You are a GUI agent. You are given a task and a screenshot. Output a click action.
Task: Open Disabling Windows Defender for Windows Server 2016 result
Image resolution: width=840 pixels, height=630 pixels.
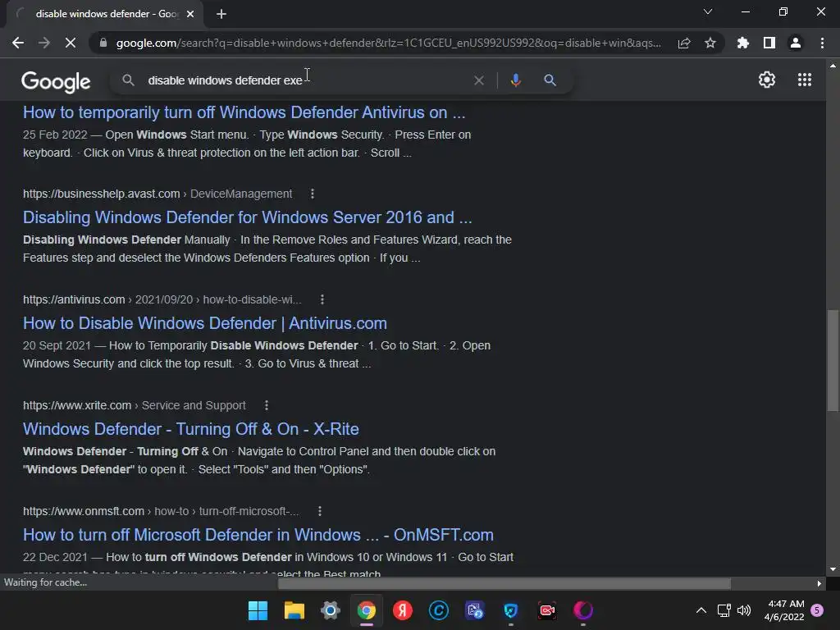pos(248,217)
